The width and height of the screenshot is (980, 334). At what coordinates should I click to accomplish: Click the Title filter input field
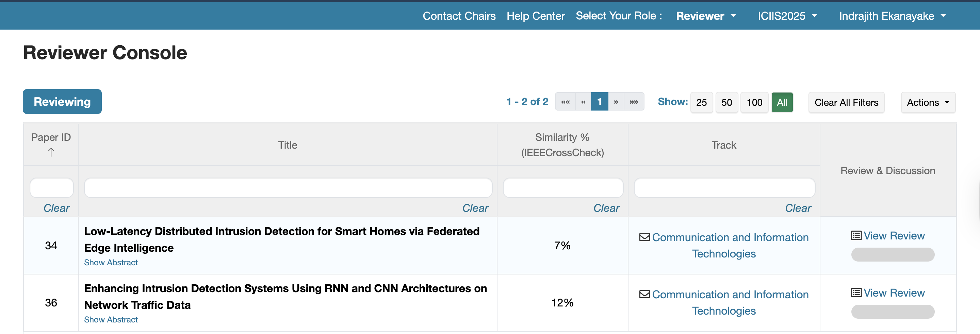click(288, 188)
